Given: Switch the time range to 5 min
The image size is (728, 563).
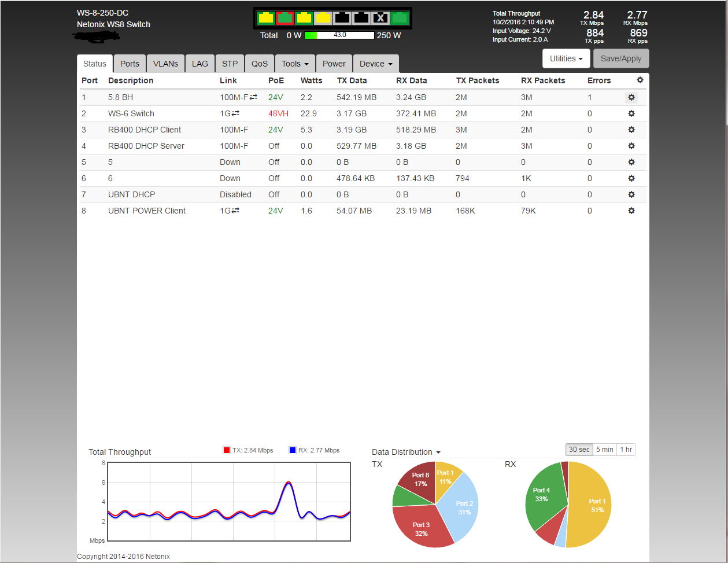Looking at the screenshot, I should (x=604, y=450).
